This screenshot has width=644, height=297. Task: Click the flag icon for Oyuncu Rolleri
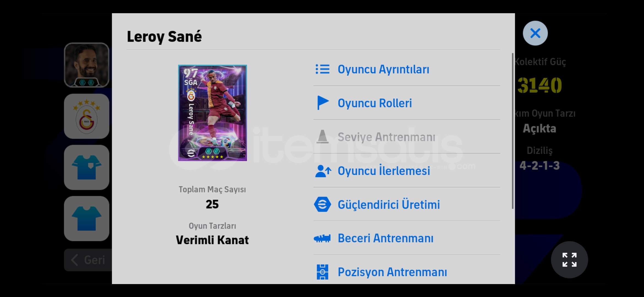(323, 103)
